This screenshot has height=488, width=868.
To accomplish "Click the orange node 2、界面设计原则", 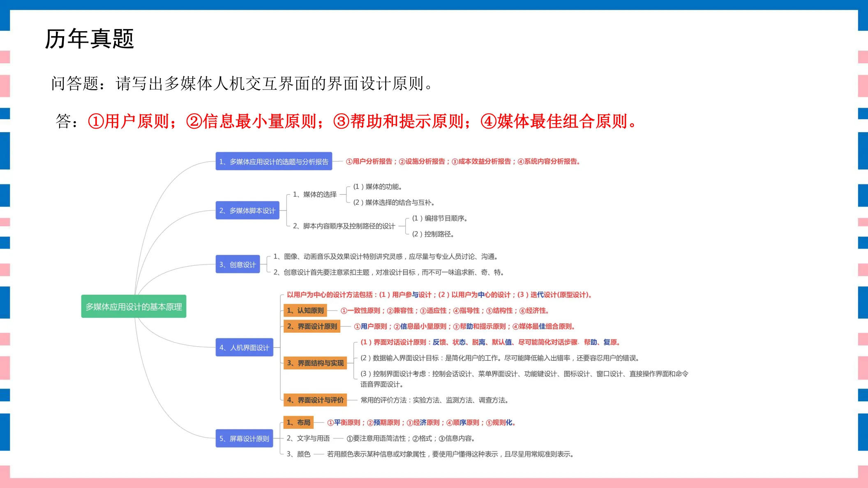I will pos(312,326).
